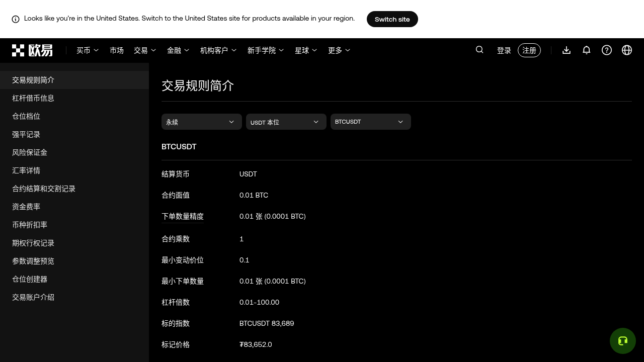
Task: Expand the 星球 navigation menu
Action: pos(306,50)
